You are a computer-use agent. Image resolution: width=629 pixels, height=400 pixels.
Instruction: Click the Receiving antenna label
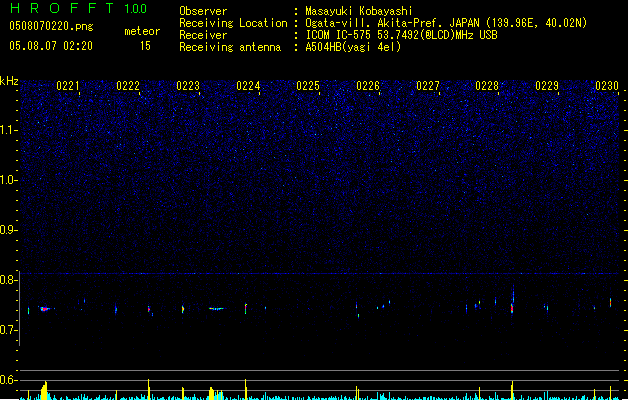[230, 47]
